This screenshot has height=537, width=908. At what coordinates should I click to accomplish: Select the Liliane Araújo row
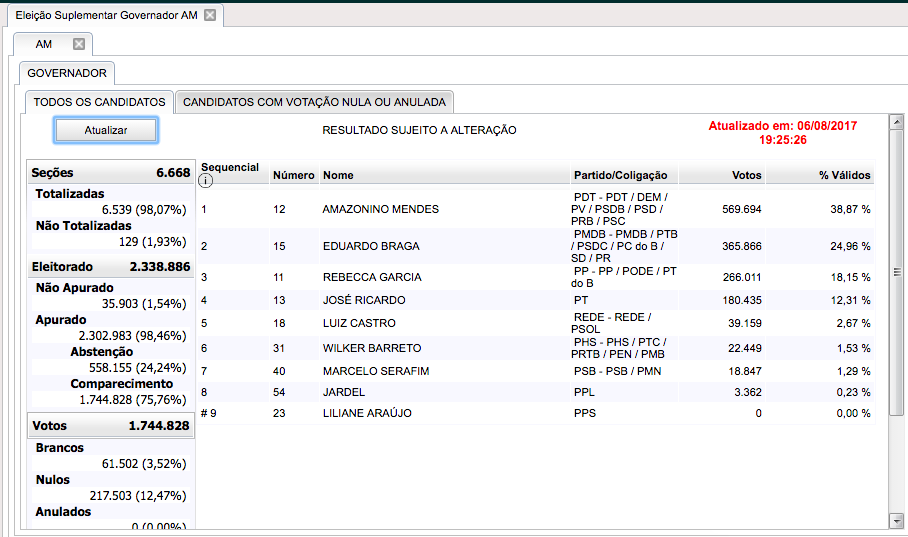(x=367, y=413)
